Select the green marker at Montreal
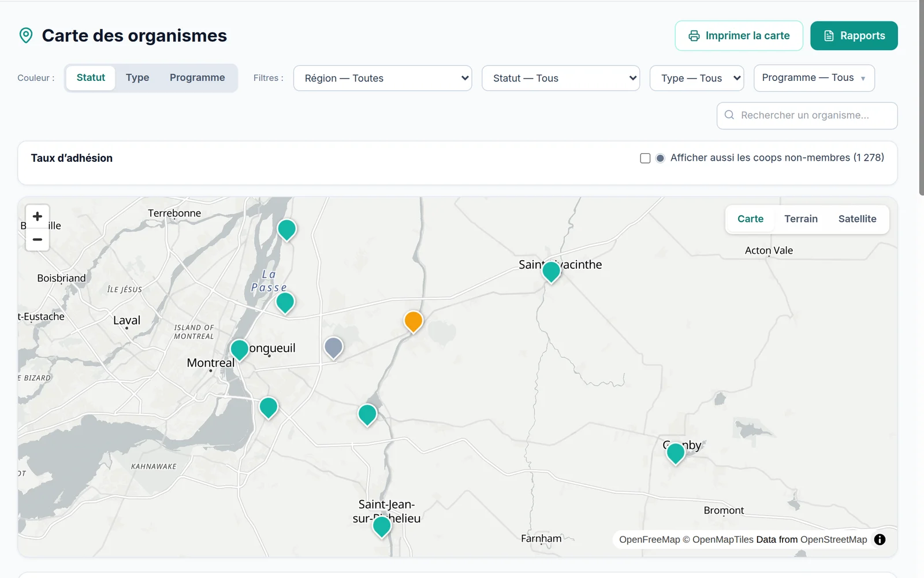924x578 pixels. pyautogui.click(x=240, y=350)
